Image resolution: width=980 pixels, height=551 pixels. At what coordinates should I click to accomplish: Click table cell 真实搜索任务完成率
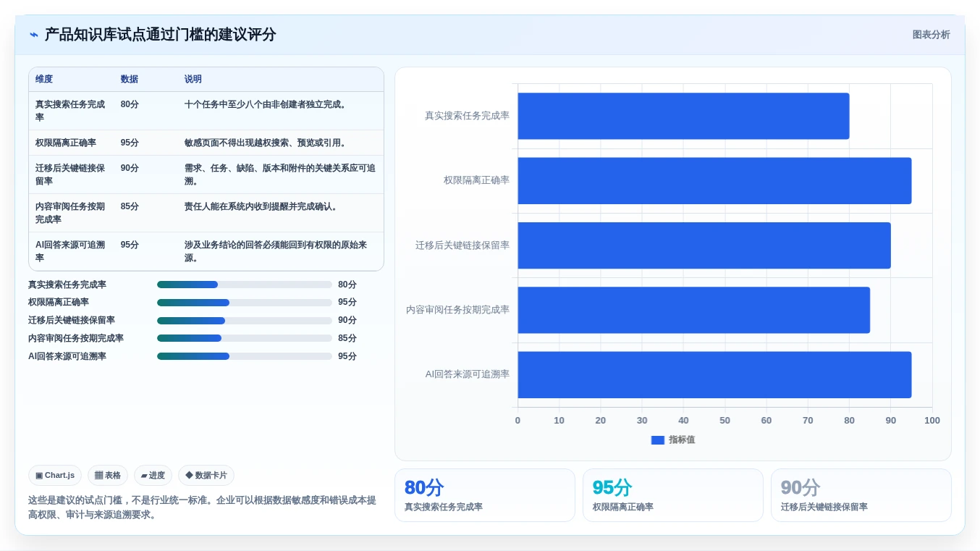click(x=71, y=111)
